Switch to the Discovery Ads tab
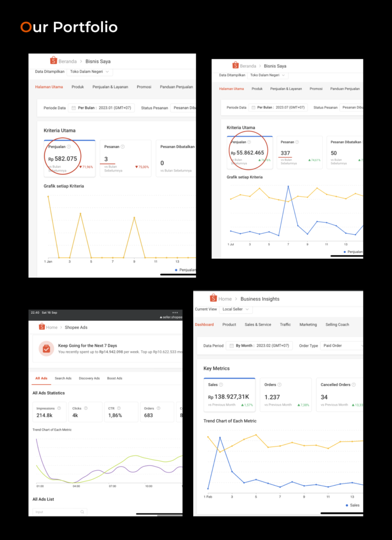The height and width of the screenshot is (540, 392). (89, 378)
